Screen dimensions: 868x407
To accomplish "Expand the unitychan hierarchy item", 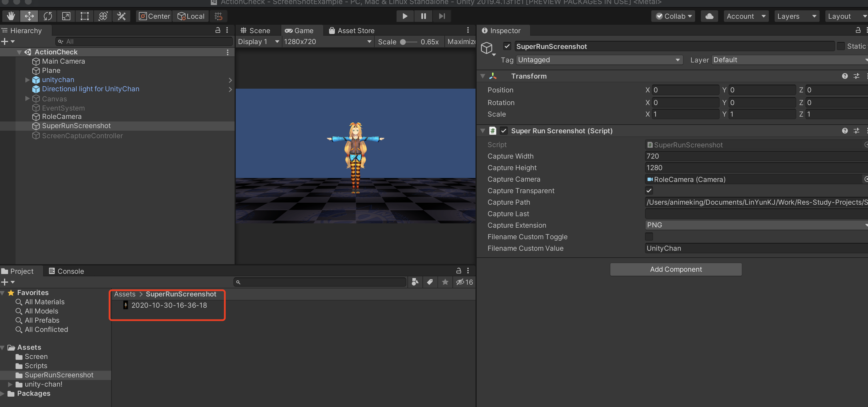I will click(x=27, y=80).
